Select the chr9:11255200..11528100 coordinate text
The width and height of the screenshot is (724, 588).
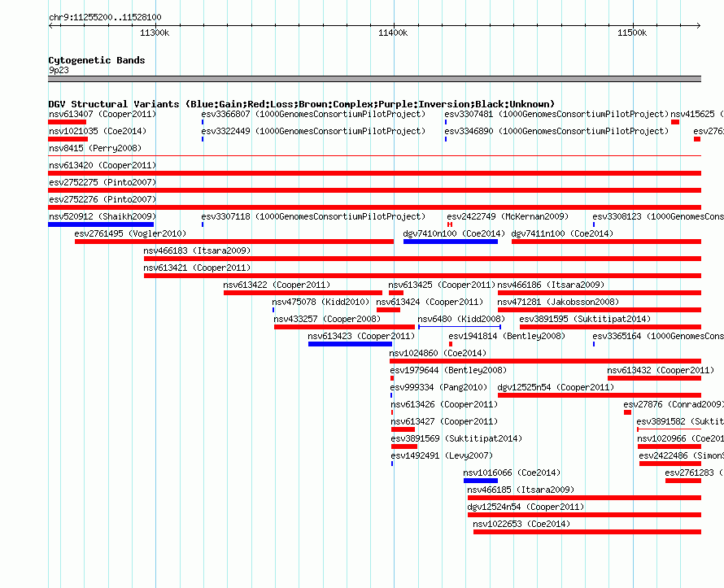point(105,18)
